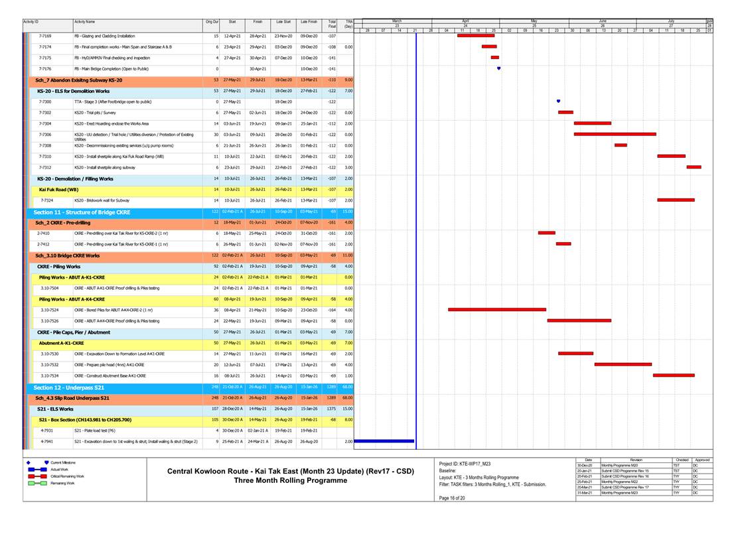The width and height of the screenshot is (756, 534).
Task: Collapse the Section 12 - Underpass S21 band
Action: tap(68, 387)
